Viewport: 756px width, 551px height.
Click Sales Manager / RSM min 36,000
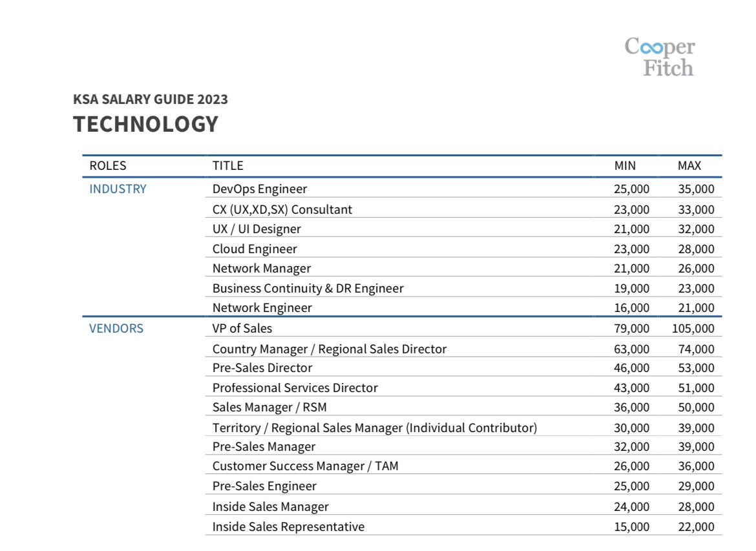tap(631, 408)
